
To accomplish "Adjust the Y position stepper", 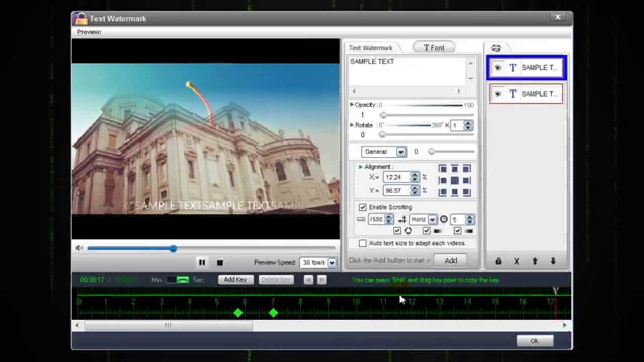I will 415,191.
